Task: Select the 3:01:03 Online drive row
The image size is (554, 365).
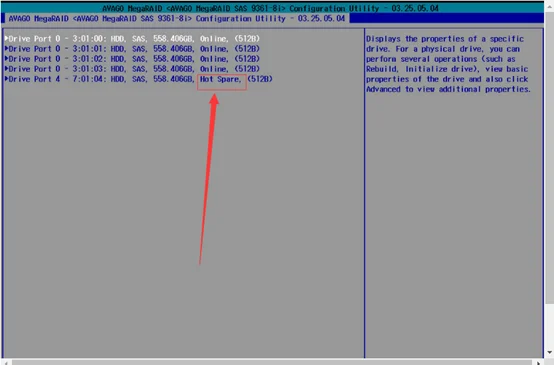Action: point(132,69)
